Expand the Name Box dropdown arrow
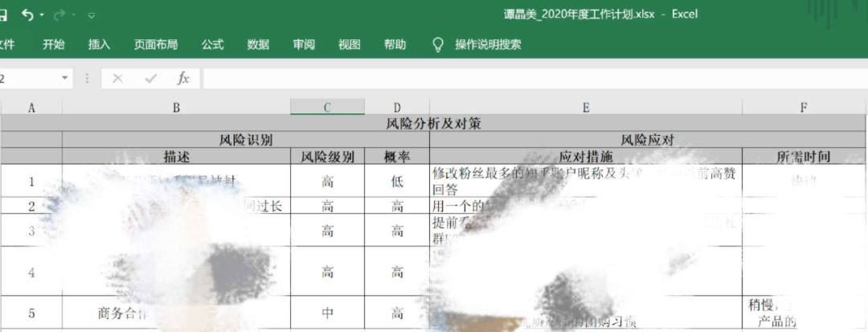The width and height of the screenshot is (868, 332). click(x=65, y=78)
